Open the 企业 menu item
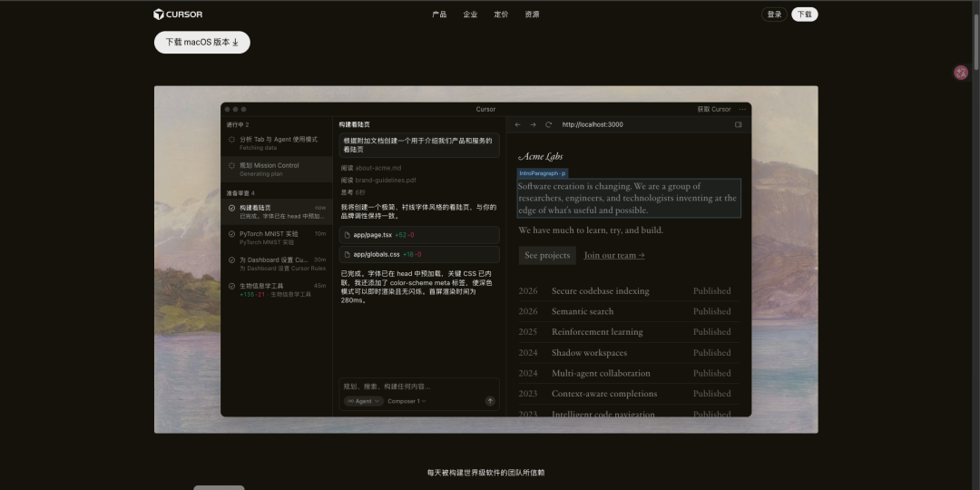 tap(470, 15)
